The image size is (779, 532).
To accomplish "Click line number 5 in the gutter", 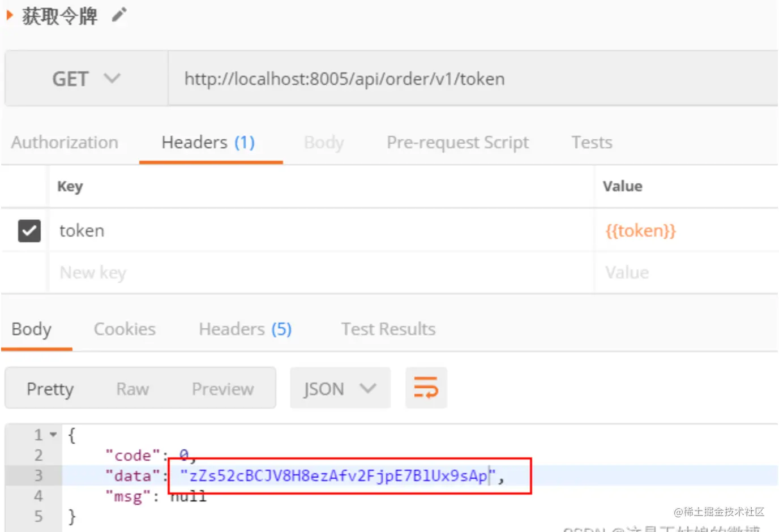I will (38, 516).
